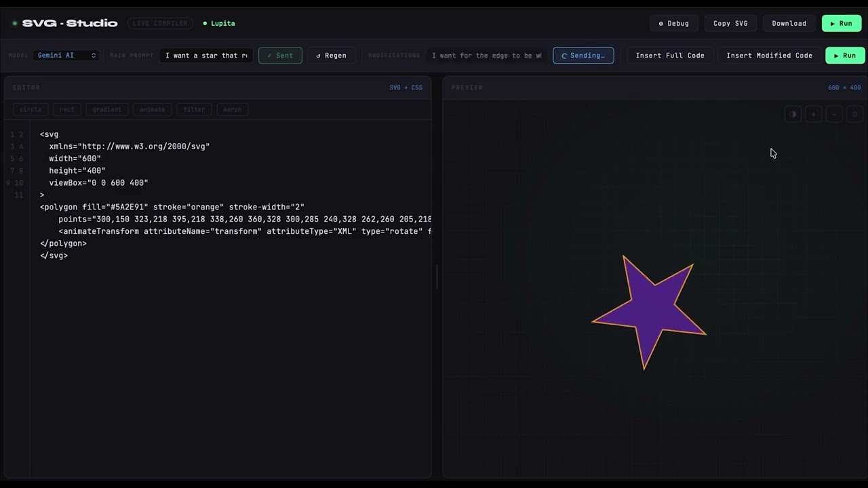Click the Regen button
This screenshot has width=868, height=488.
pyautogui.click(x=331, y=56)
